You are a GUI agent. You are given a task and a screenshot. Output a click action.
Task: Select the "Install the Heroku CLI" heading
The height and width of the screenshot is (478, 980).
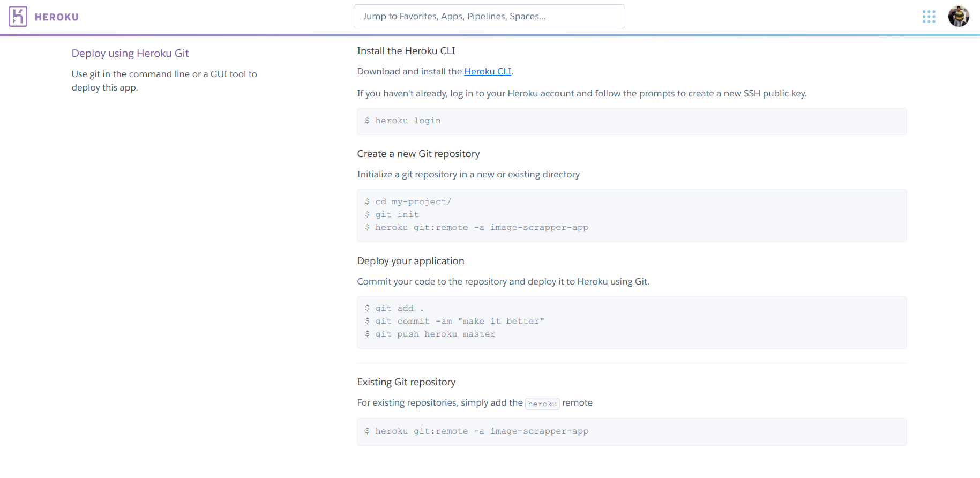point(406,51)
